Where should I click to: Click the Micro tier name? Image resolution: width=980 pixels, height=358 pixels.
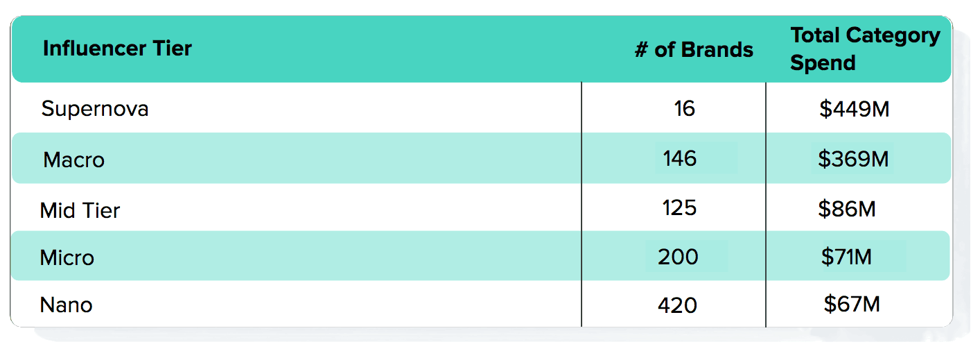(x=67, y=257)
